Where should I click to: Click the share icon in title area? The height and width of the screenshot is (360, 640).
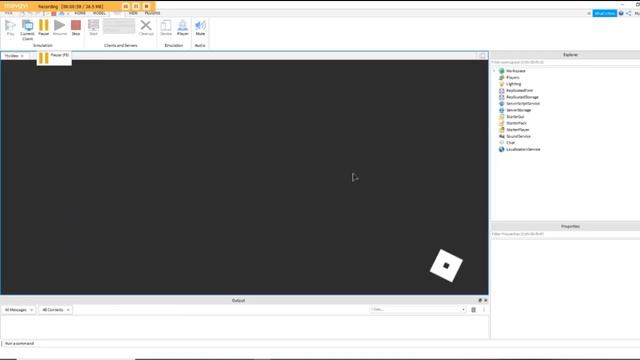pos(629,13)
